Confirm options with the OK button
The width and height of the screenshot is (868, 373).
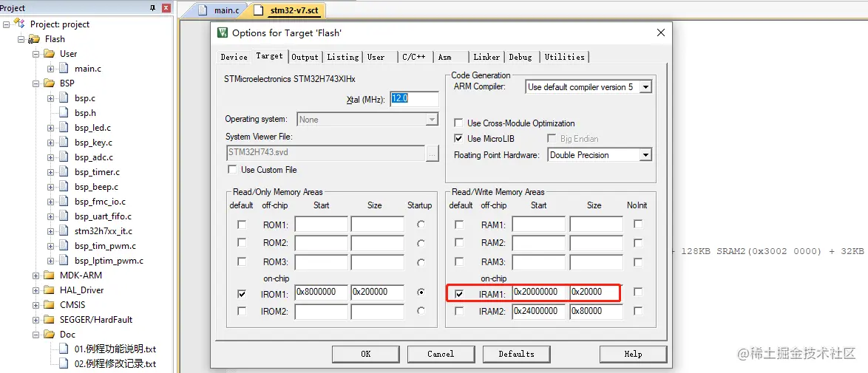click(366, 354)
